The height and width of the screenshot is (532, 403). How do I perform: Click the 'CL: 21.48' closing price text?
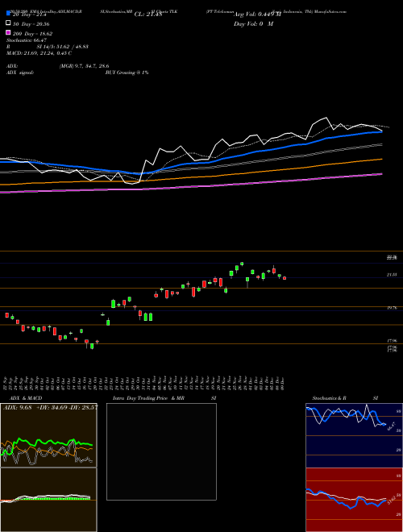point(148,15)
